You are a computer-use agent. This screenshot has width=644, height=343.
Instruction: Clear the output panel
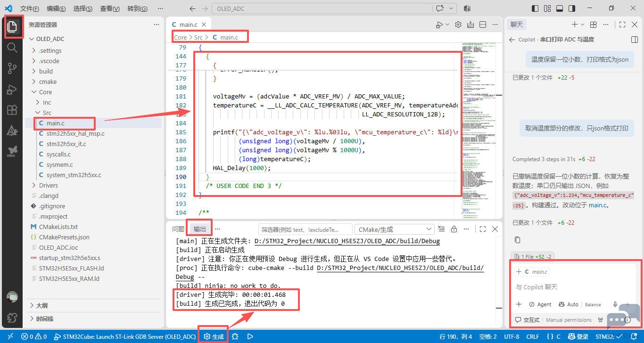click(441, 229)
